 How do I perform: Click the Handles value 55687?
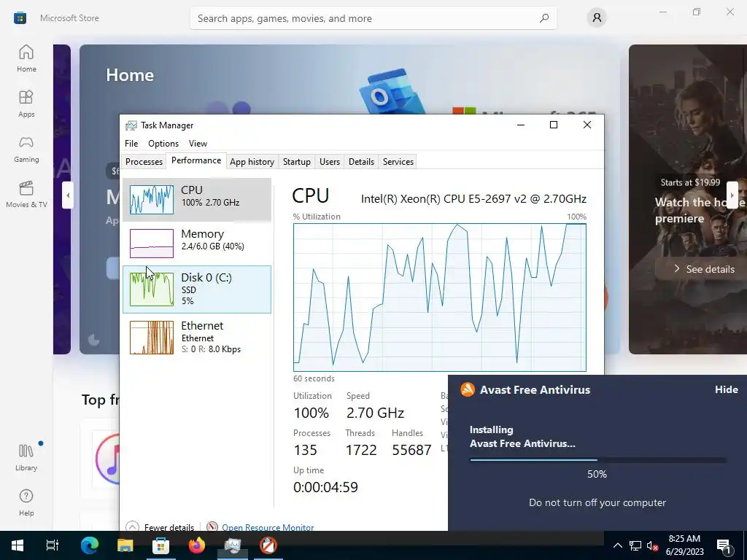(411, 449)
